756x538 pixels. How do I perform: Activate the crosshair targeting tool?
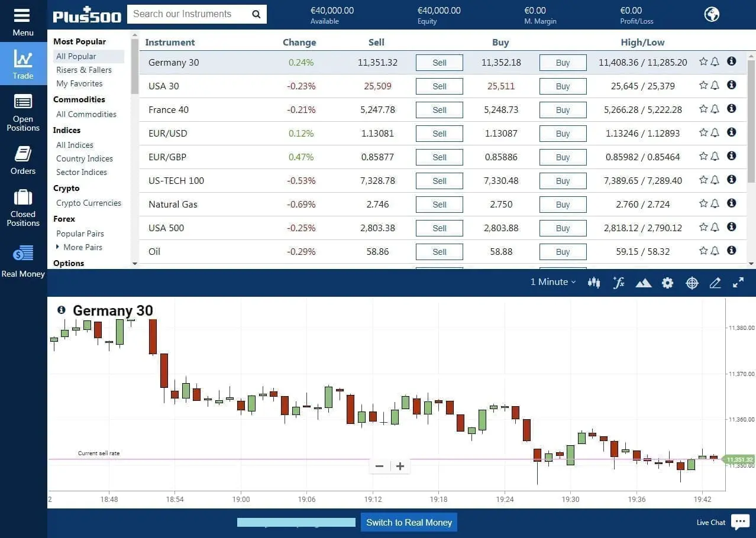click(692, 283)
